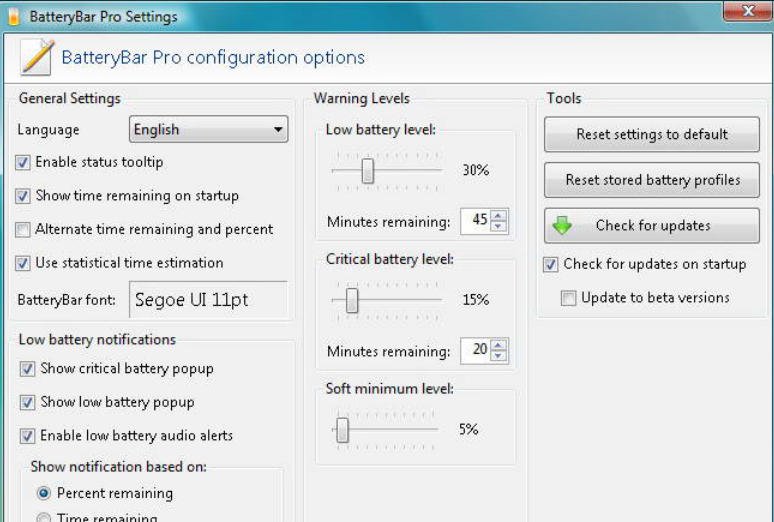Screen dimensions: 774x522
Task: Click Reset settings to default button
Action: click(651, 135)
